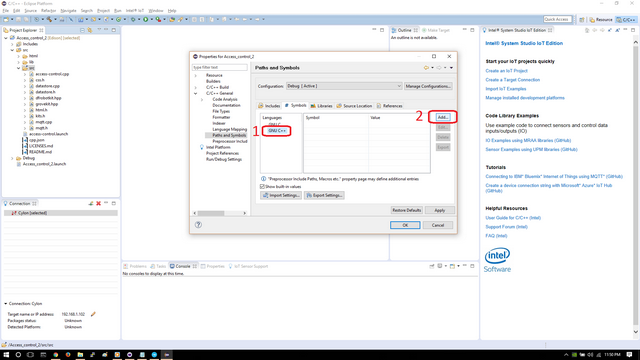
Task: Select README.md in Project Explorer
Action: tap(40, 152)
